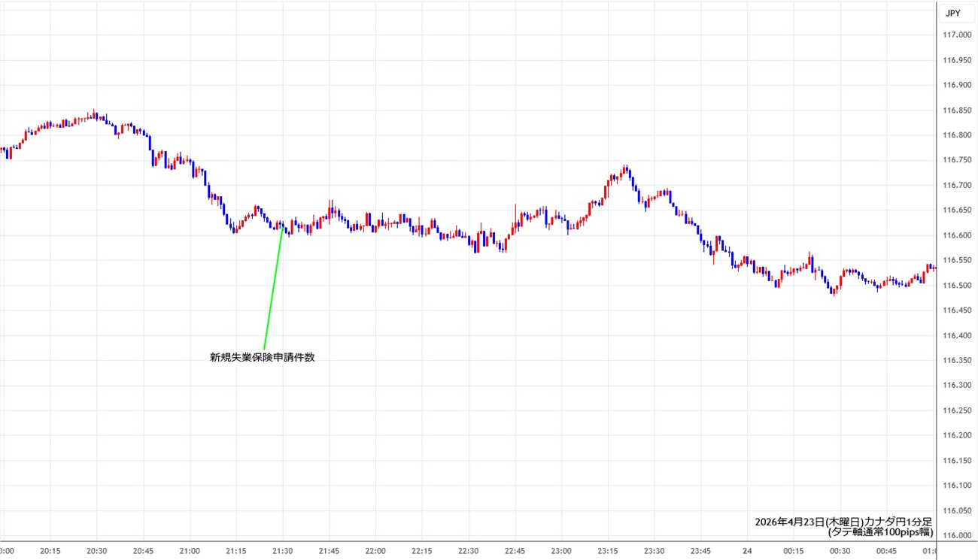
Task: Select the 21:30 time axis marker
Action: [282, 551]
